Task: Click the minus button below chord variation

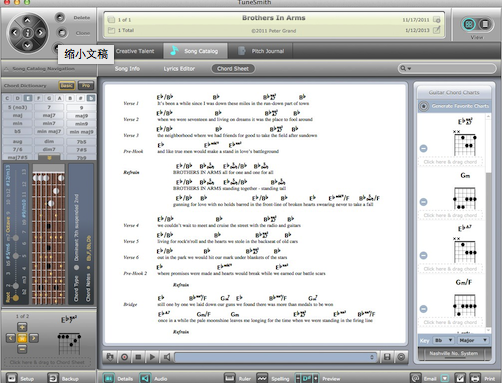Action: click(x=22, y=349)
